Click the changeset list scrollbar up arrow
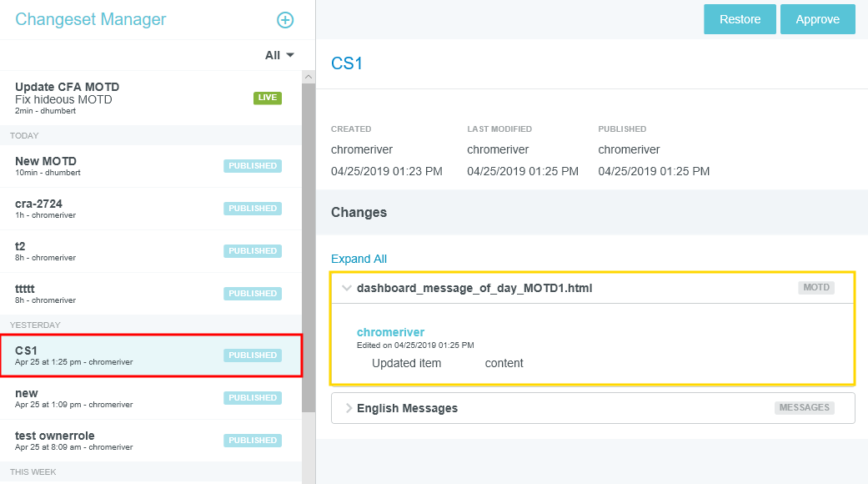 pos(309,77)
